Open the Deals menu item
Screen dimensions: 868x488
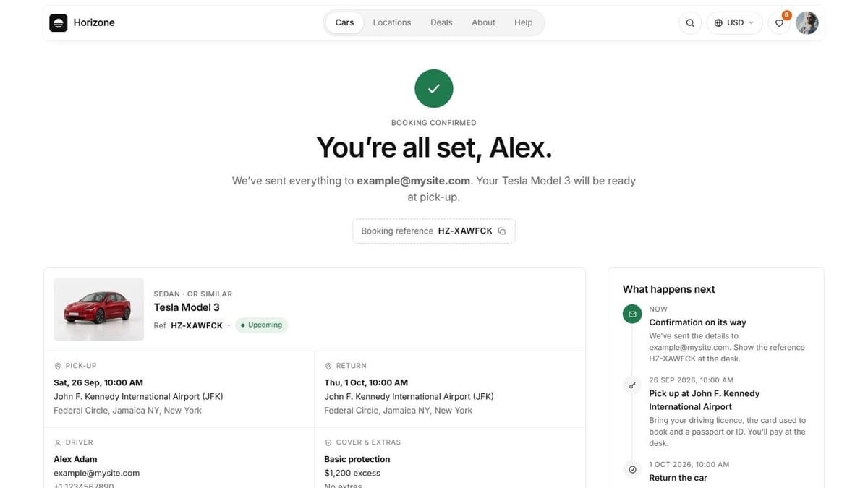441,22
